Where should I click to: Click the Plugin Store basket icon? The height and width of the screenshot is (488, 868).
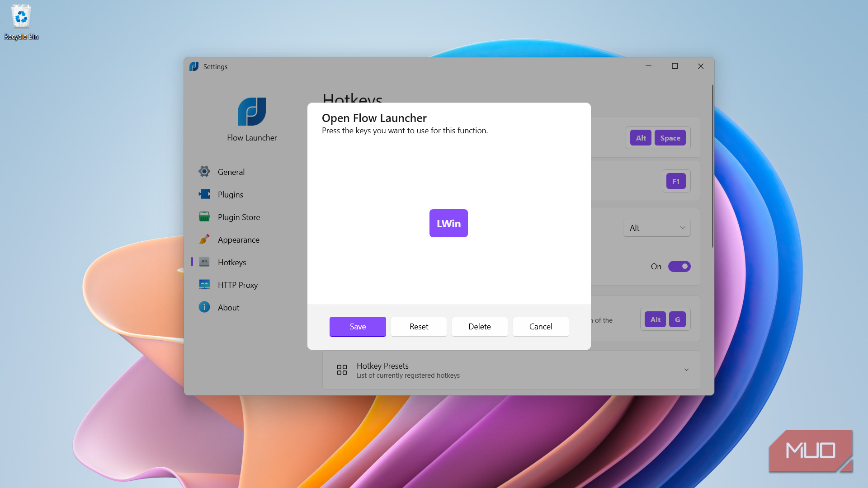[204, 217]
